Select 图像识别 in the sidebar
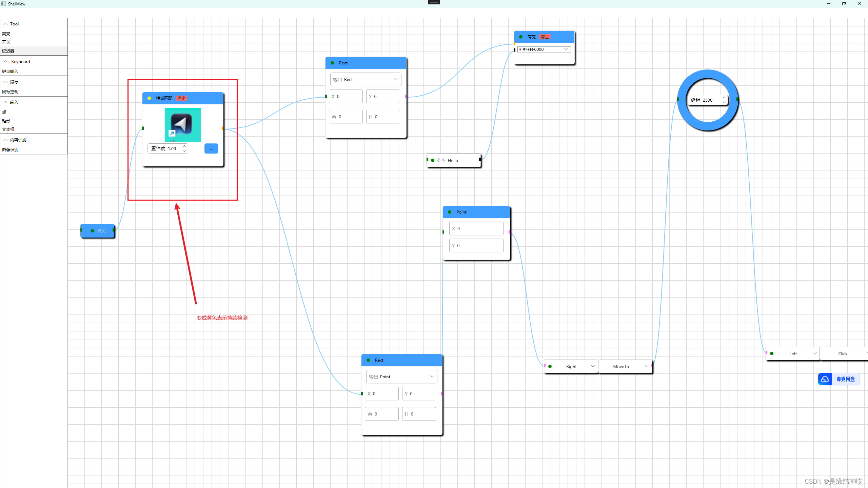The width and height of the screenshot is (868, 488). coord(10,149)
